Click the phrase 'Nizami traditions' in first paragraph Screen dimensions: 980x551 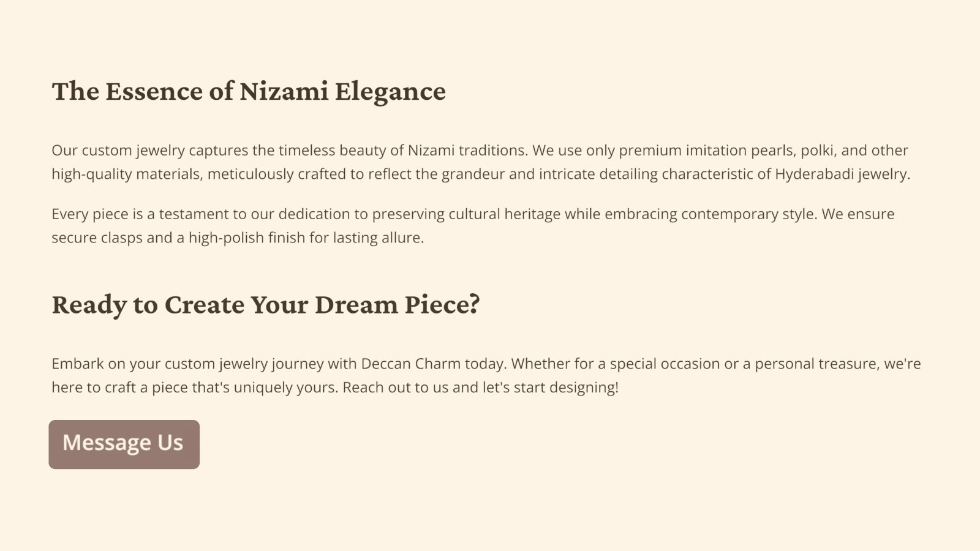coord(467,151)
